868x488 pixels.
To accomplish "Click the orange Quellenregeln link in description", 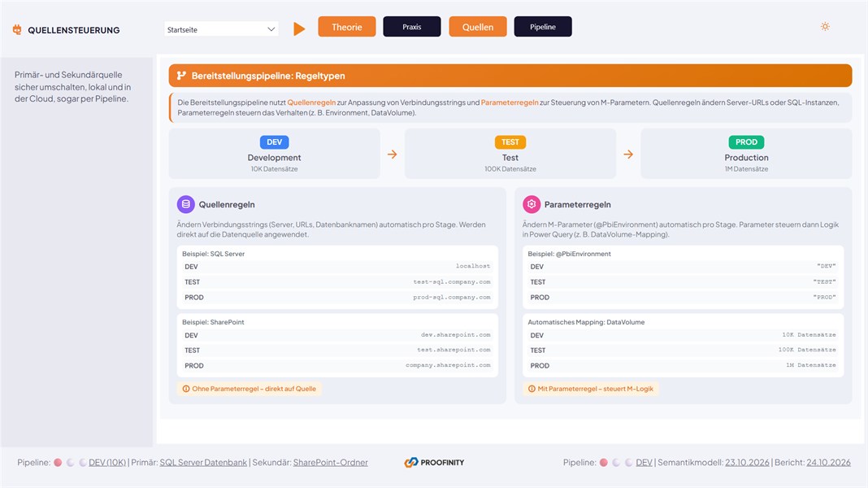I will click(x=311, y=102).
